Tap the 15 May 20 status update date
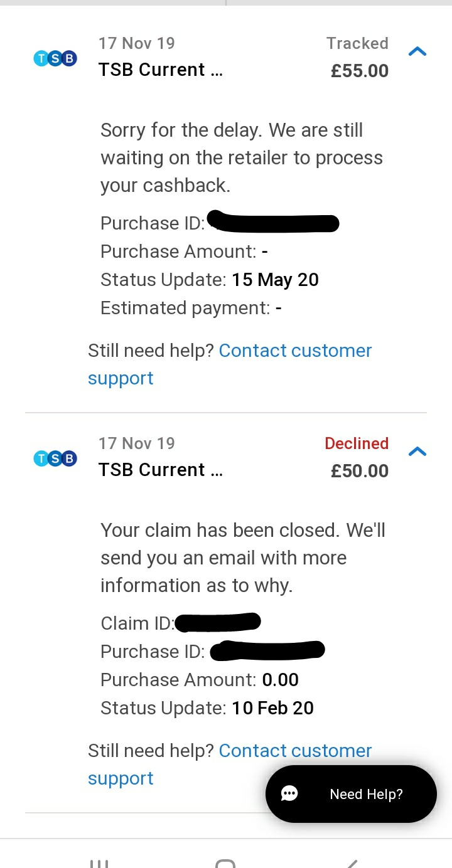The image size is (452, 868). (275, 280)
